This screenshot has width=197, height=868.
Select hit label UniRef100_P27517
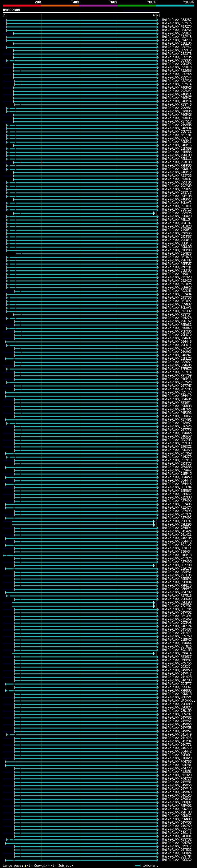coord(177,121)
